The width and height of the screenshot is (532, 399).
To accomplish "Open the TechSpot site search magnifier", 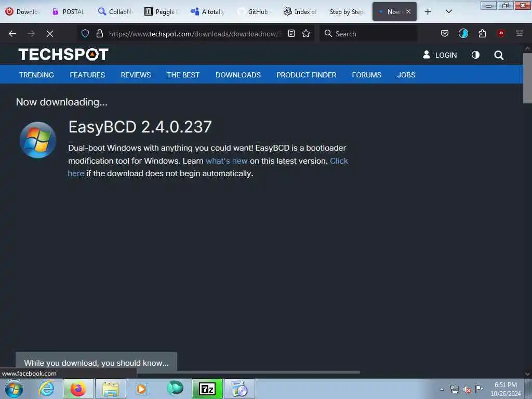I will pos(498,55).
